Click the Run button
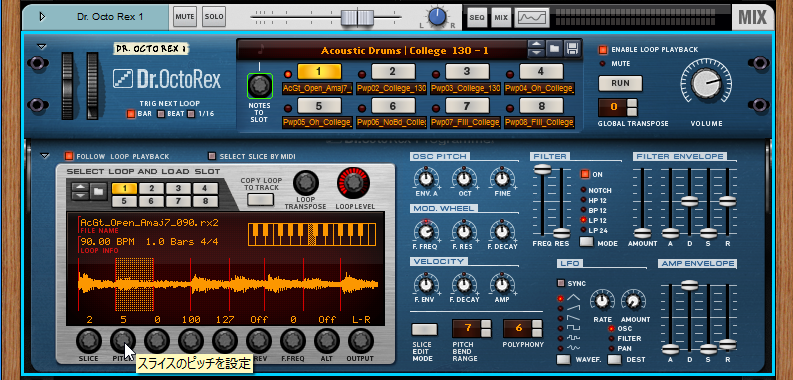This screenshot has width=793, height=380. coord(620,83)
